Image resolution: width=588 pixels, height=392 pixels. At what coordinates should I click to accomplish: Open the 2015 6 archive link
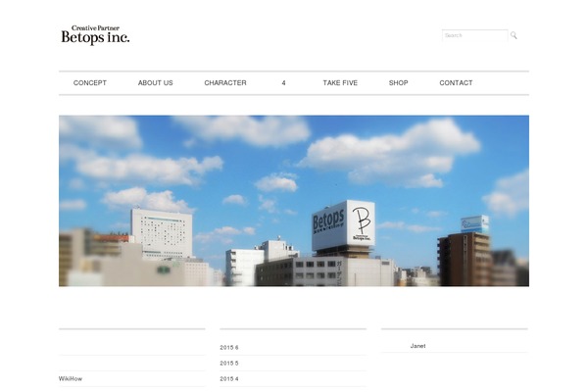(x=229, y=348)
